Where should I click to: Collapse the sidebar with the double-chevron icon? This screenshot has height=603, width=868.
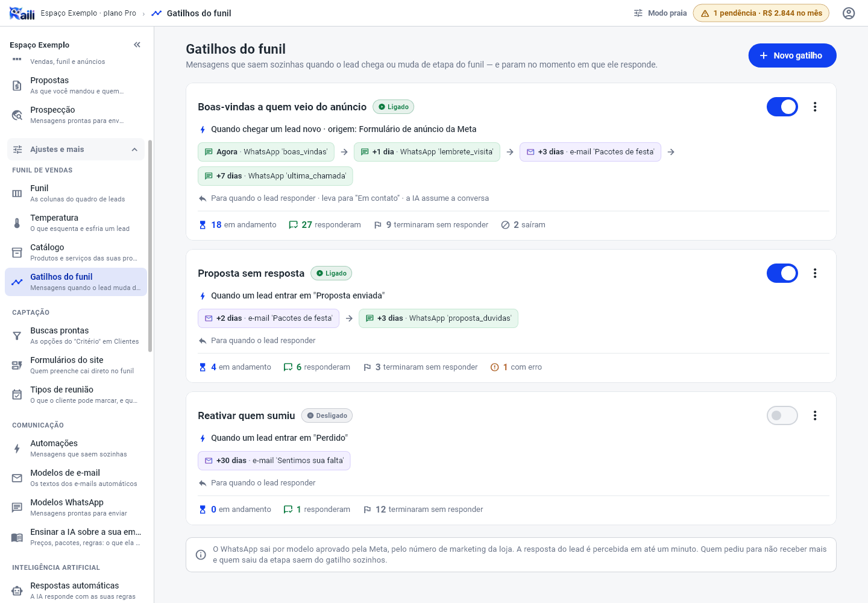point(137,45)
